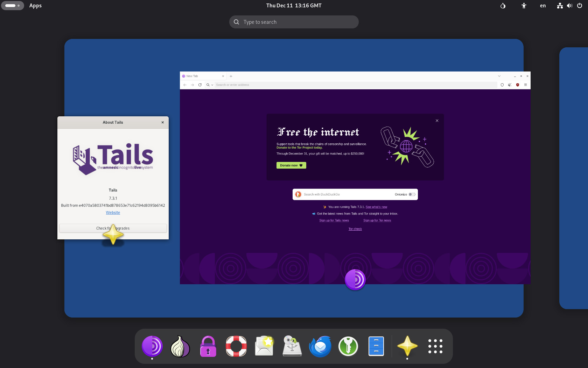Open the Website link in About Tails
Viewport: 588px width, 368px height.
[113, 212]
